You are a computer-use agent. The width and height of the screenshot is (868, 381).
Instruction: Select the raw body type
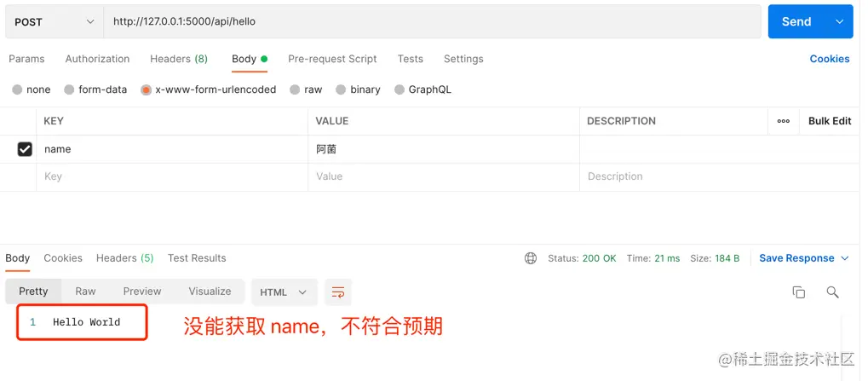click(295, 89)
